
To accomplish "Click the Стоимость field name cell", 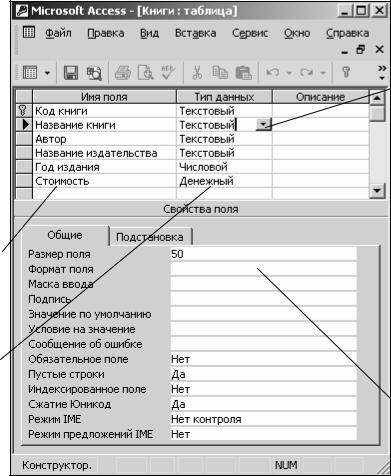I will (x=104, y=181).
